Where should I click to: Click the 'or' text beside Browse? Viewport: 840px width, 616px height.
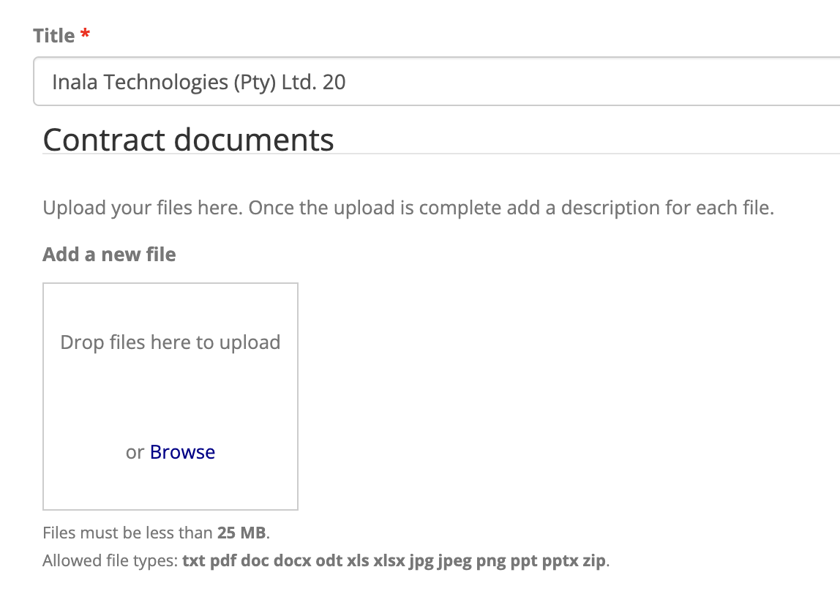coord(135,452)
